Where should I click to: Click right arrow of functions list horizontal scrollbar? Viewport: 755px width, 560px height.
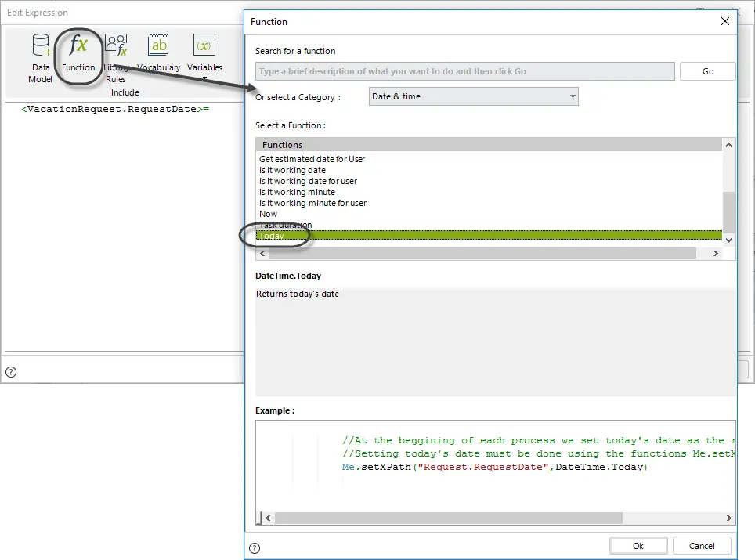pyautogui.click(x=716, y=253)
